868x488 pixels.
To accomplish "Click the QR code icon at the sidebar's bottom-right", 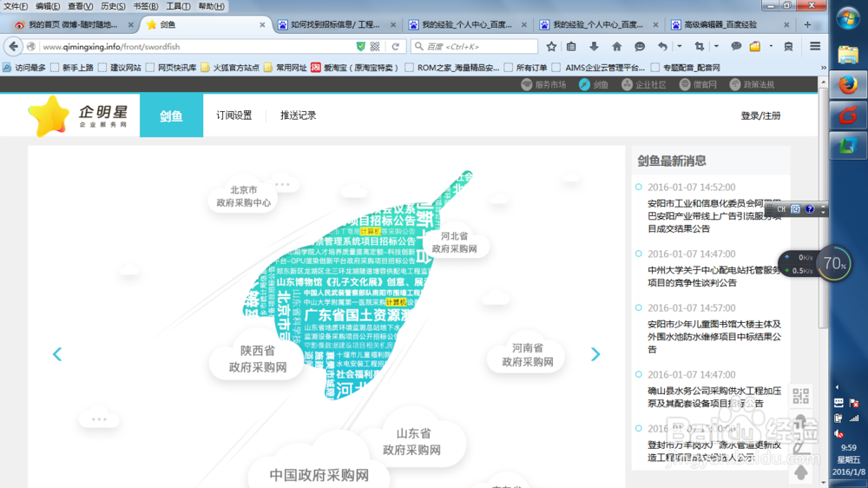I will pos(800,395).
